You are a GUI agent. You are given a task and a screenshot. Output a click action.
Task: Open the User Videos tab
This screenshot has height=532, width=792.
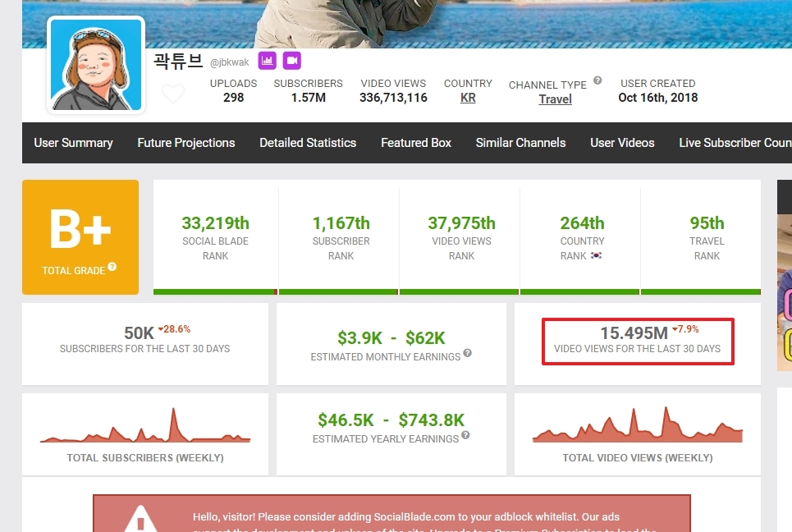pyautogui.click(x=622, y=143)
